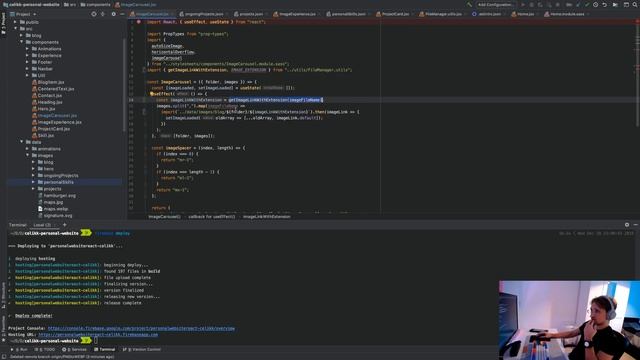
Task: Collapse the src folder
Action: tap(16, 29)
